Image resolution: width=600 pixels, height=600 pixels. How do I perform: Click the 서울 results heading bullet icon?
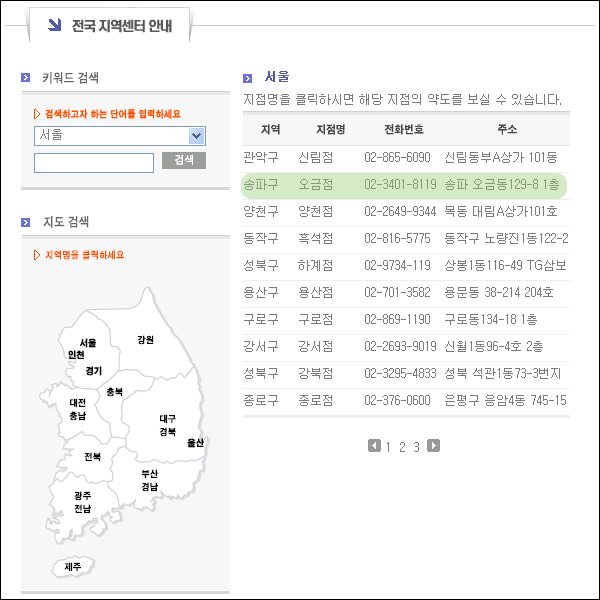point(248,78)
